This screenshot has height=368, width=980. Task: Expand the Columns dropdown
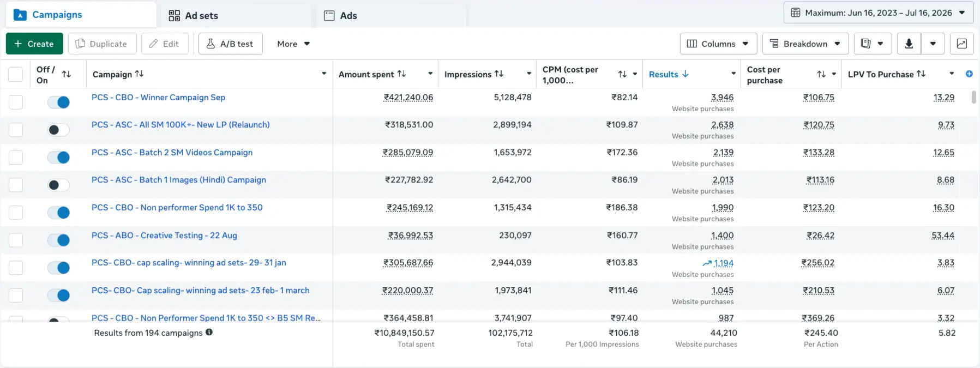[718, 44]
